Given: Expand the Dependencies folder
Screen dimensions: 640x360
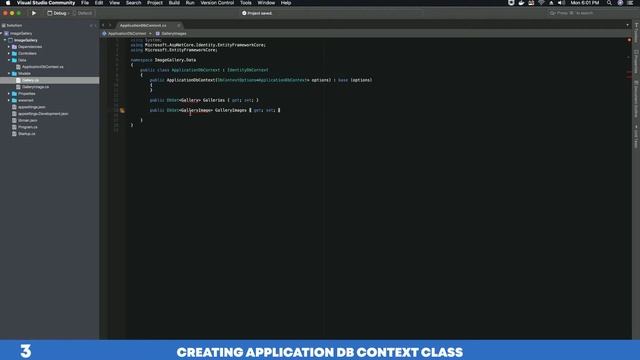Looking at the screenshot, I should pos(9,47).
